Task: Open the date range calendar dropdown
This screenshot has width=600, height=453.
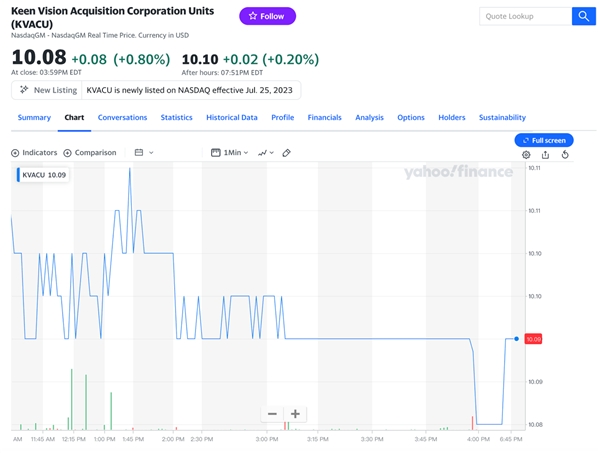Action: [x=144, y=153]
